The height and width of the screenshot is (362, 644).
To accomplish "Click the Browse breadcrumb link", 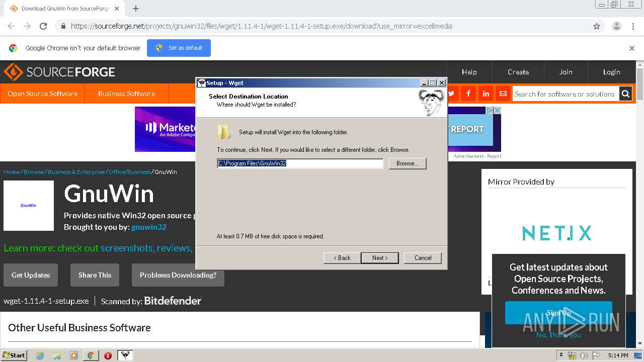I will point(34,172).
